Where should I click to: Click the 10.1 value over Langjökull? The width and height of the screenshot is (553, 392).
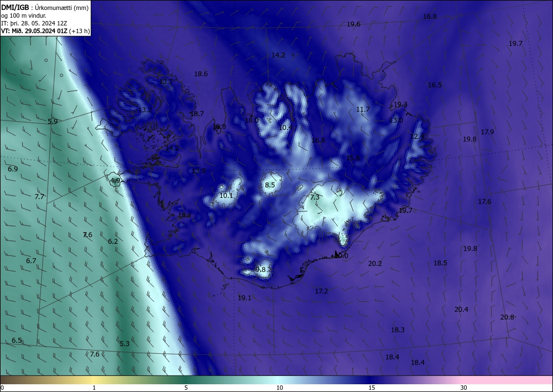226,195
